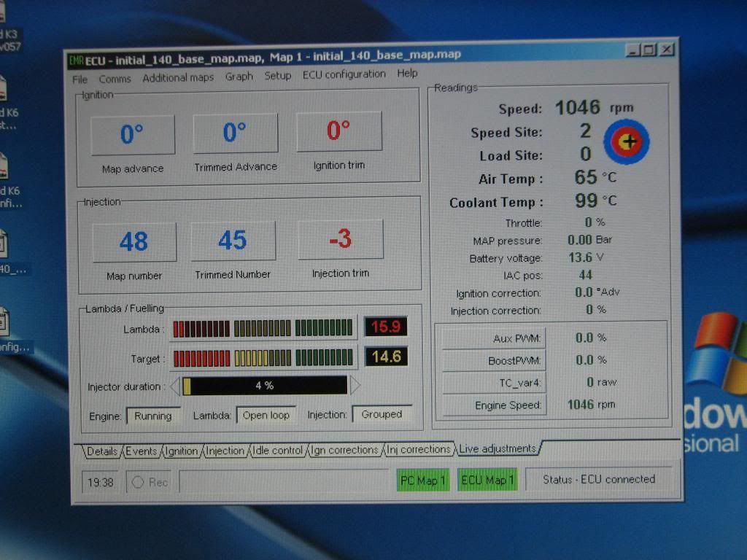The width and height of the screenshot is (747, 560).
Task: Switch to the Injection tab
Action: click(225, 451)
